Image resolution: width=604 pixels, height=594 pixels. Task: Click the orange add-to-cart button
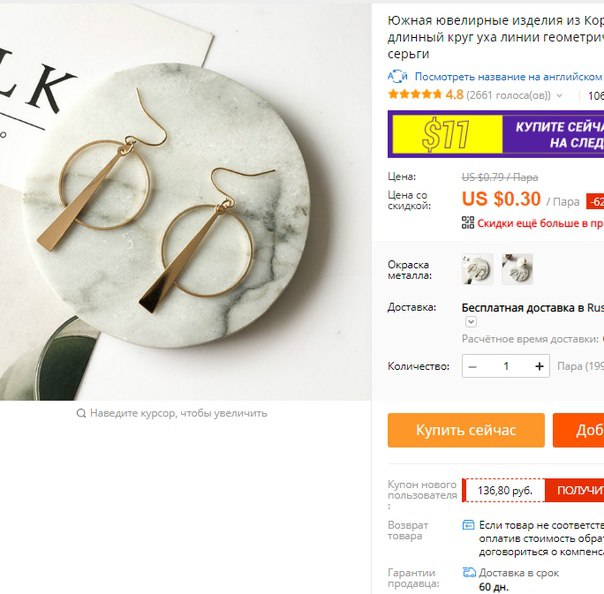click(578, 430)
